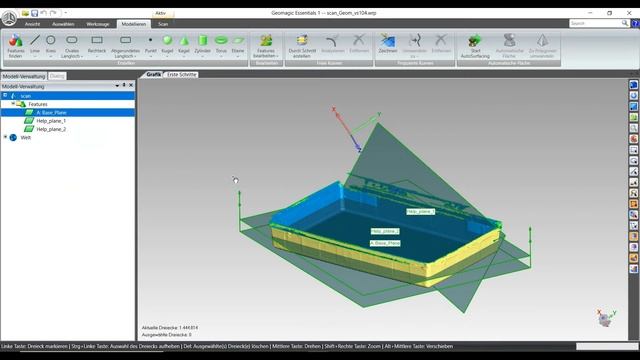Viewport: 640px width, 360px height.
Task: Open the Geomagic application menu orb
Action: click(9, 18)
